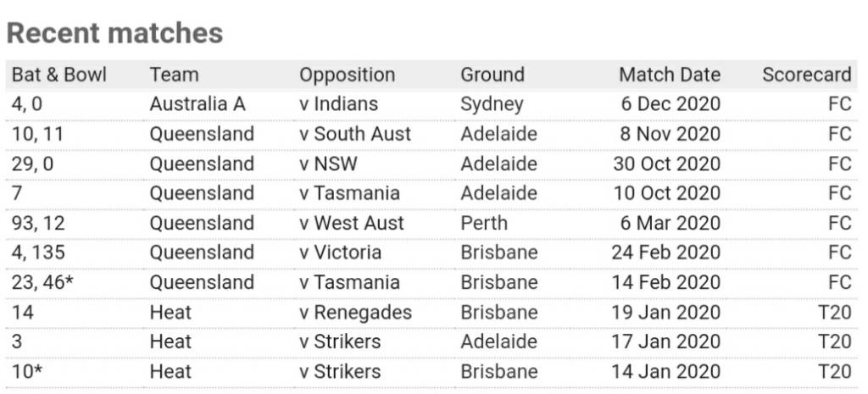Click the Match Date column header
868x394 pixels.
click(x=670, y=75)
